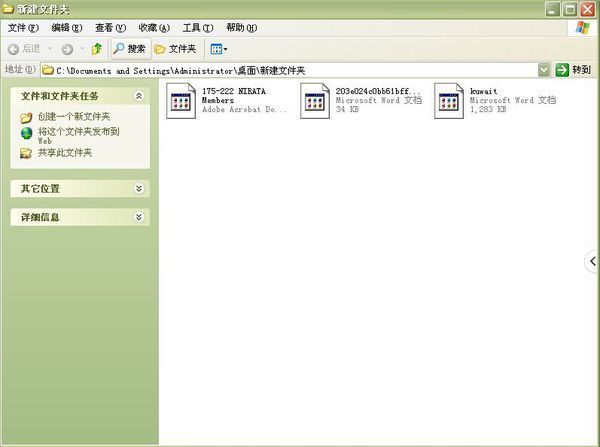Click the 203e024c0bb61bff... filename
Screen dimensions: 600x447
tap(378, 91)
